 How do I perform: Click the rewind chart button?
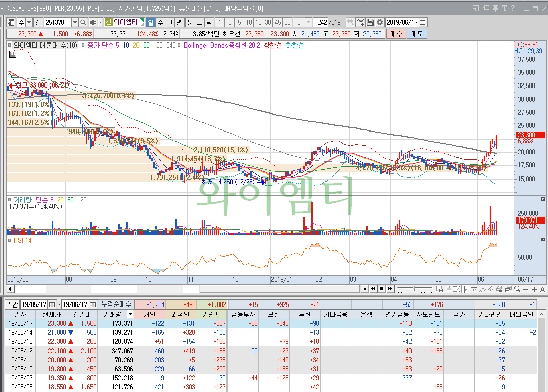[373, 289]
